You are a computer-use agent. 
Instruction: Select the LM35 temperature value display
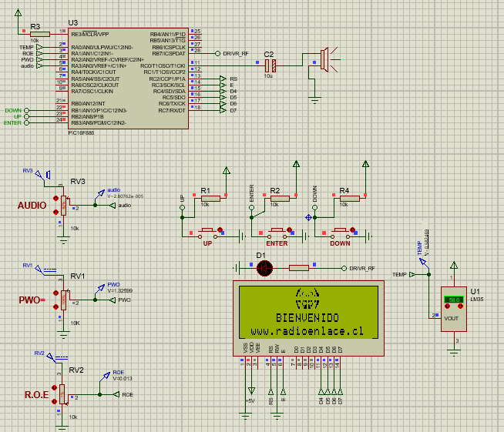pyautogui.click(x=454, y=300)
